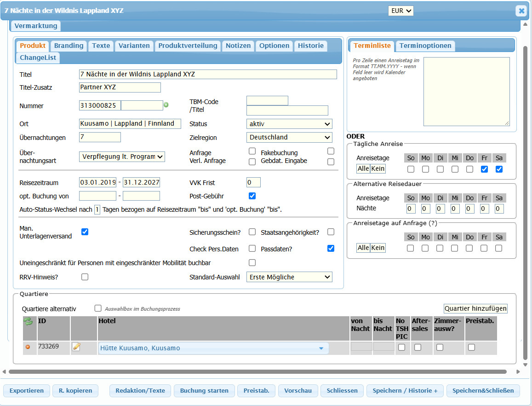Screen dimensions: 532x406
Task: Click the Quartier hinzufügen button
Action: (x=476, y=308)
